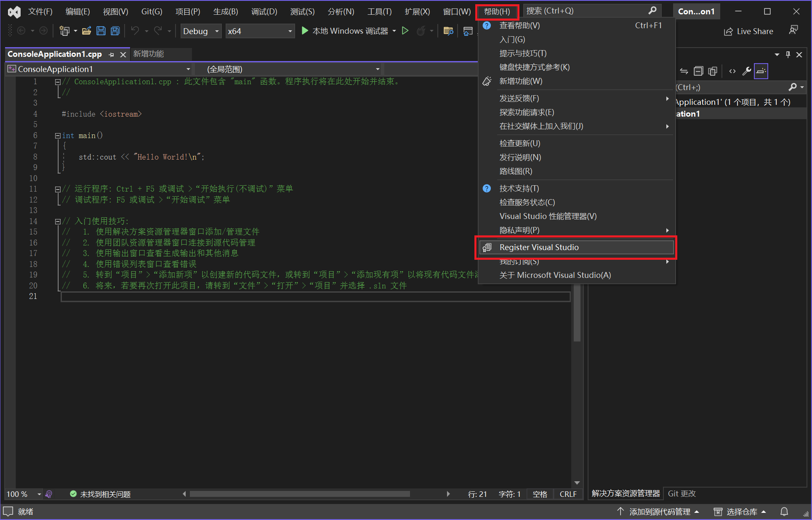Image resolution: width=812 pixels, height=520 pixels.
Task: Click the notifications bell icon
Action: coord(784,512)
